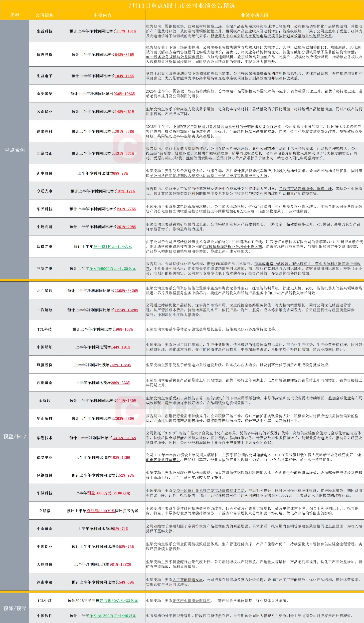Click the 7月13日 title banner
This screenshot has height=623, width=364.
tap(182, 5)
